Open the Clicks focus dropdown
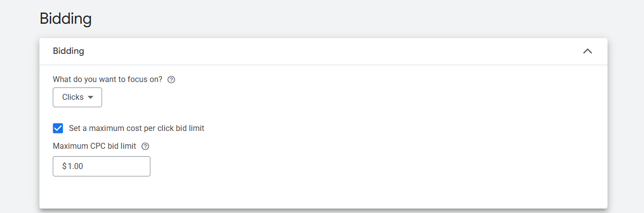 (x=77, y=97)
